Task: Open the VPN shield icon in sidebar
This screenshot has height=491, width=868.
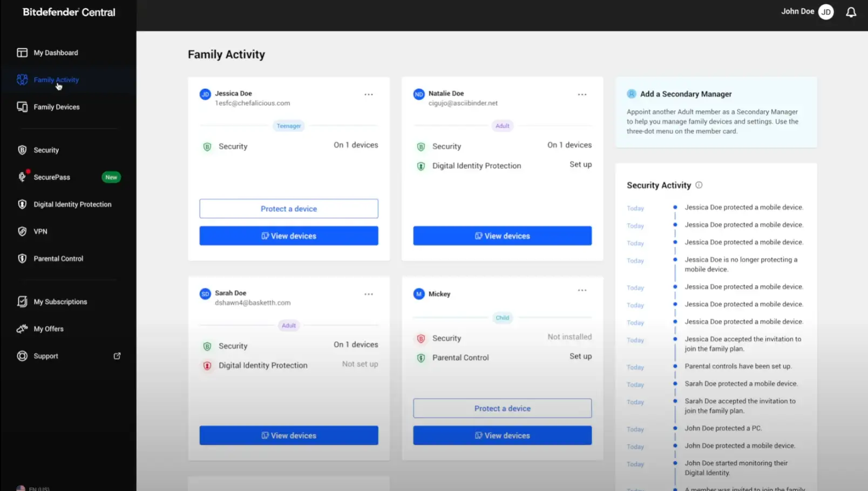Action: [x=22, y=232]
